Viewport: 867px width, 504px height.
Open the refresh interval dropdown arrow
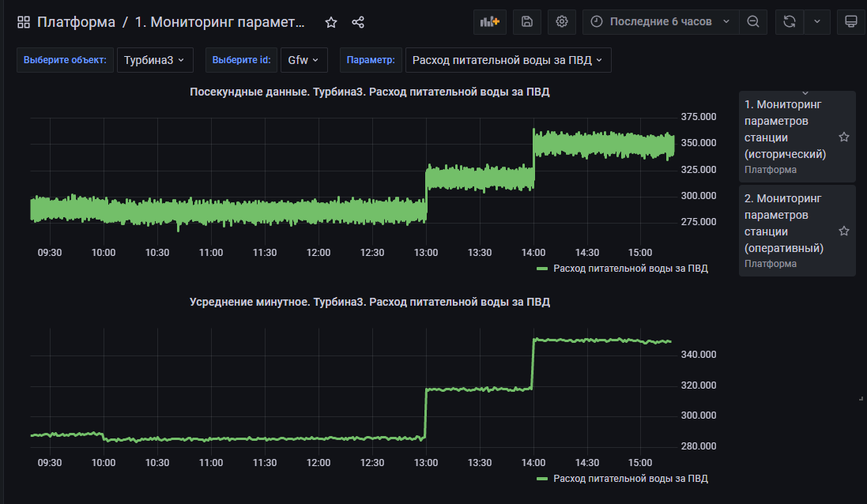coord(817,22)
